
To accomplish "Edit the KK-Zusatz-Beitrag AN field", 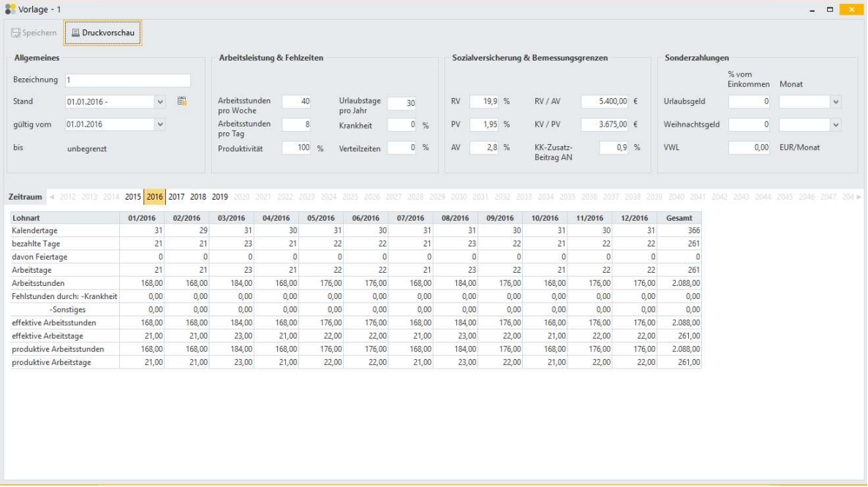I will click(x=614, y=148).
